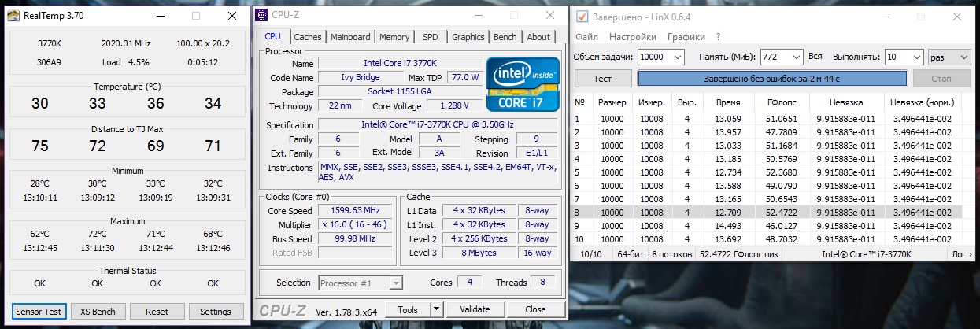
Task: Click the Intel Core i7 logo in CPU-Z
Action: pyautogui.click(x=523, y=83)
